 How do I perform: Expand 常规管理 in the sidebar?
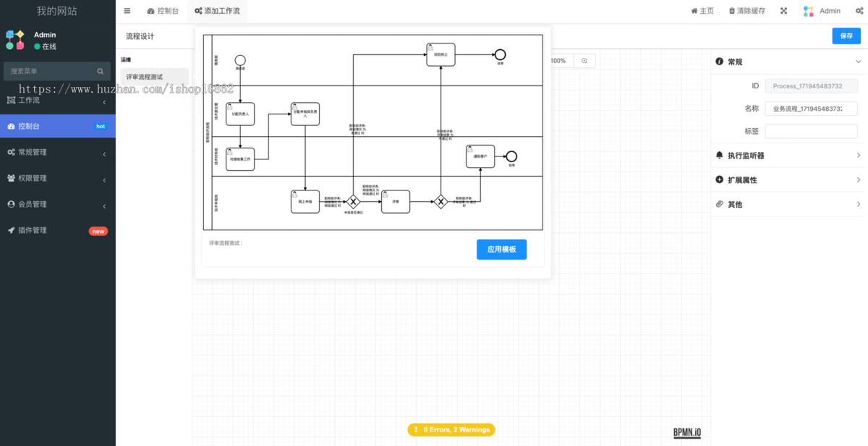[x=58, y=153]
